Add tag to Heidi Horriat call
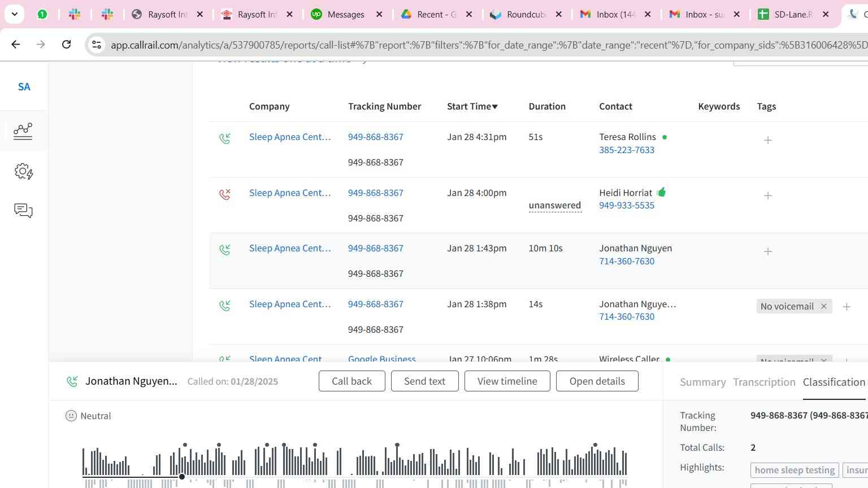Viewport: 868px width, 488px height. pyautogui.click(x=768, y=195)
